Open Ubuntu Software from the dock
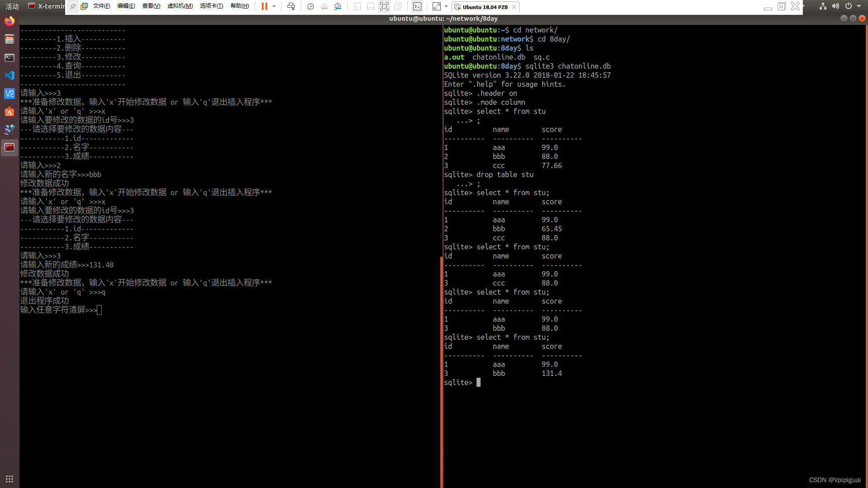This screenshot has height=488, width=868. click(9, 112)
